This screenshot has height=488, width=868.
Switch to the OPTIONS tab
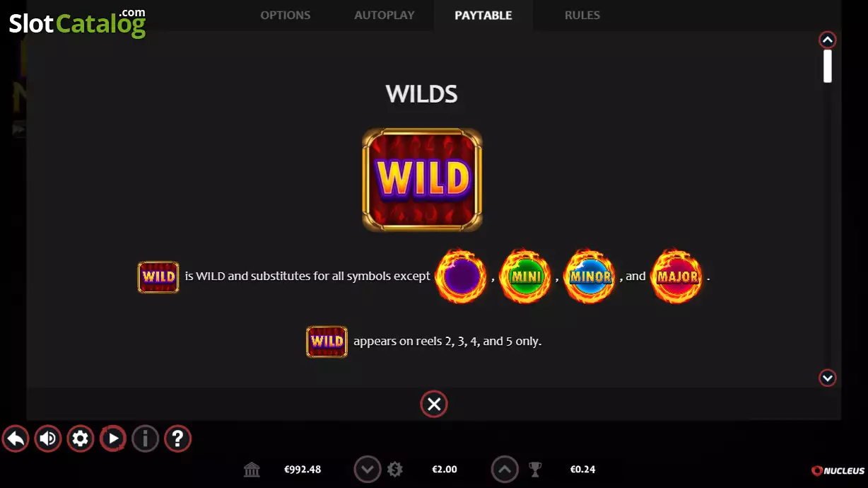tap(286, 15)
